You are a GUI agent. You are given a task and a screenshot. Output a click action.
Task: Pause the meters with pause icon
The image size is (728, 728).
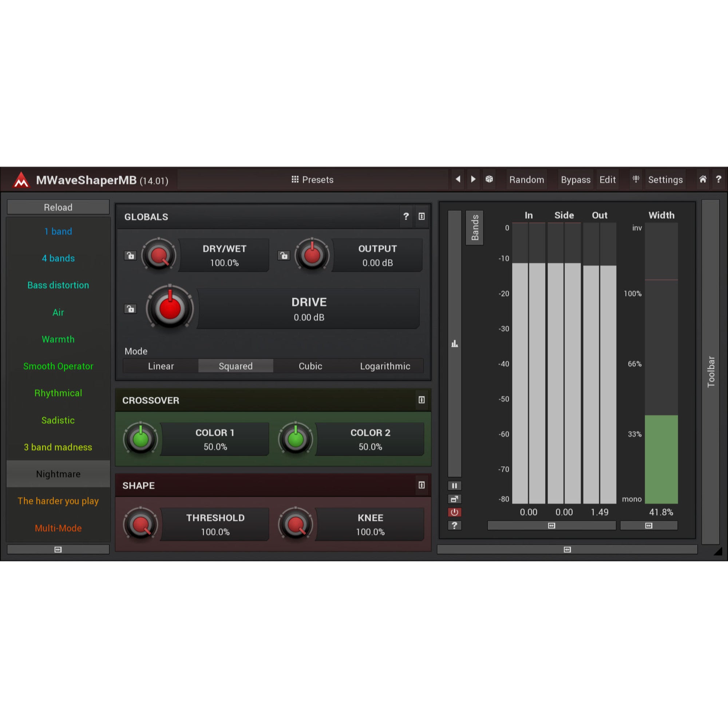pos(454,486)
